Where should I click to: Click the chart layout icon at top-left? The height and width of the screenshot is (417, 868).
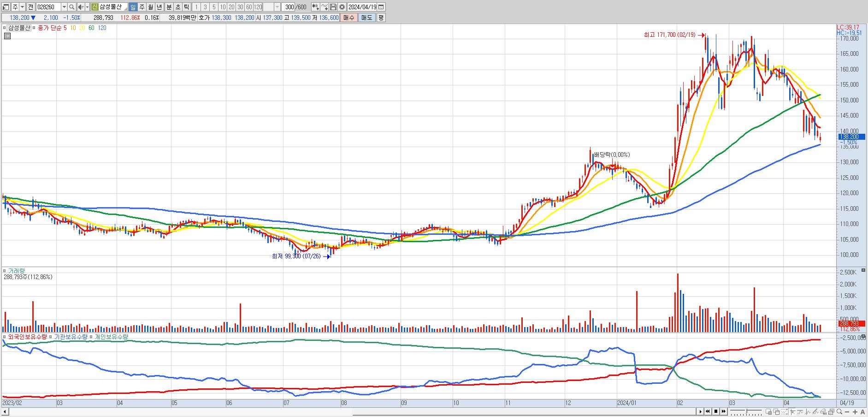(6, 7)
